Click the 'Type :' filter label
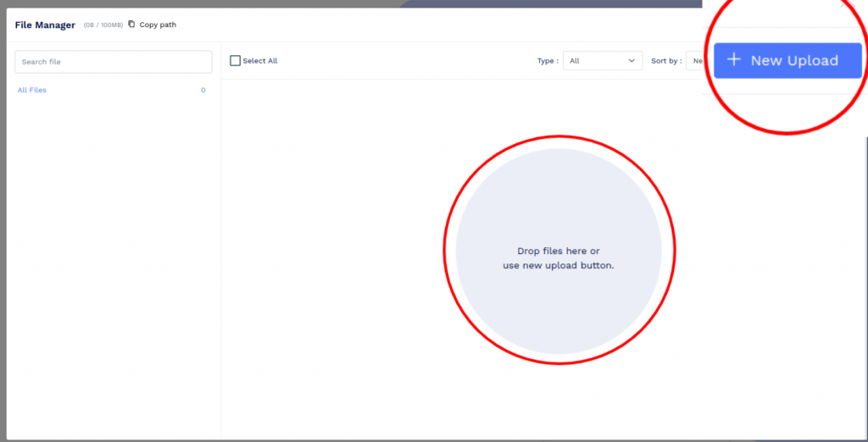The image size is (868, 442). point(548,61)
